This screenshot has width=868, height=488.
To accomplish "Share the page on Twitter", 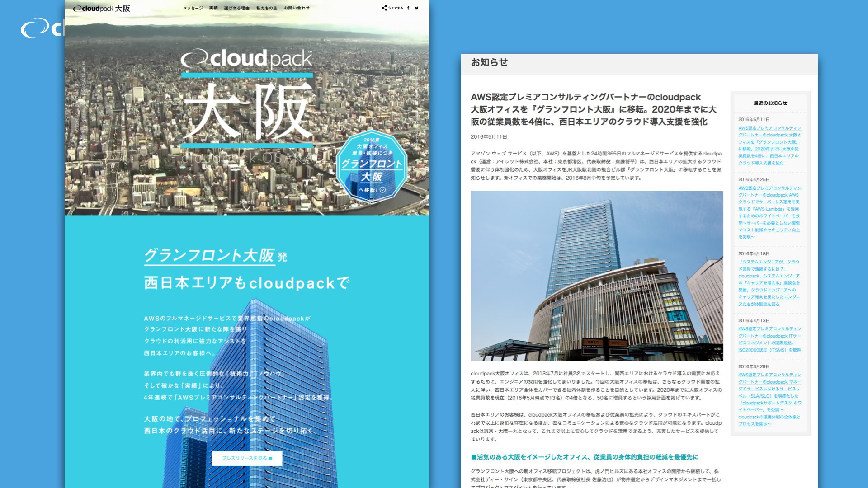I will tap(417, 8).
